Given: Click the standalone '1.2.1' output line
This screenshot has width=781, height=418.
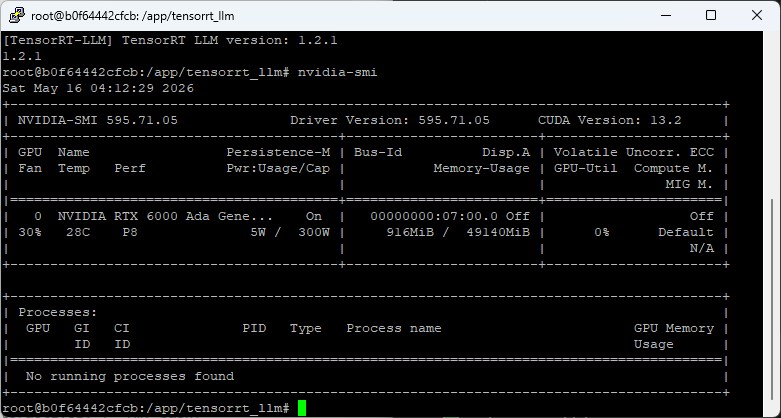Looking at the screenshot, I should 22,57.
